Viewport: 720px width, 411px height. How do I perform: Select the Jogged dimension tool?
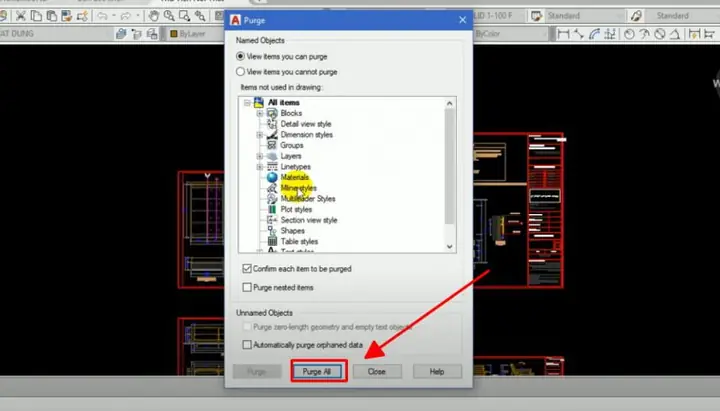coord(645,34)
